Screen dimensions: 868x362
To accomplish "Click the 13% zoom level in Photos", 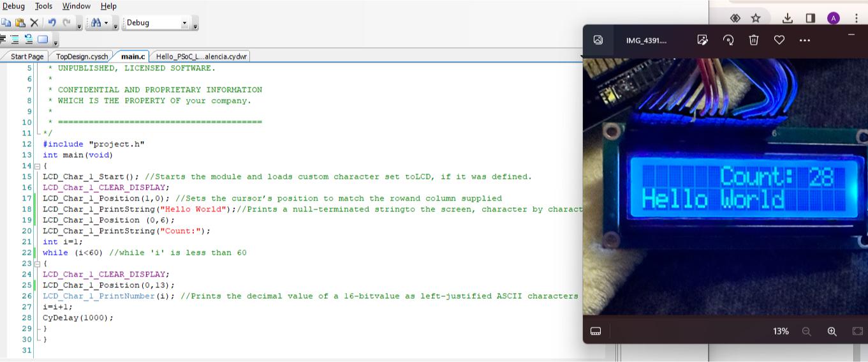I will [x=781, y=331].
